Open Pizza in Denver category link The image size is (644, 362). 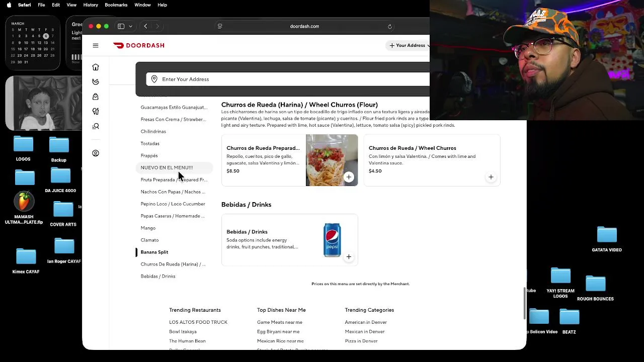pyautogui.click(x=361, y=341)
